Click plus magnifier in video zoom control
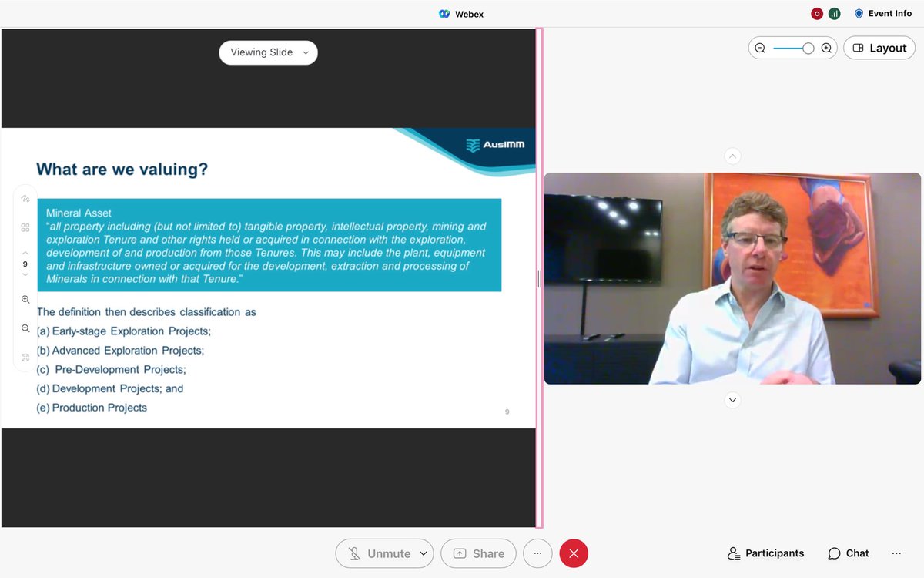This screenshot has height=578, width=924. point(826,48)
